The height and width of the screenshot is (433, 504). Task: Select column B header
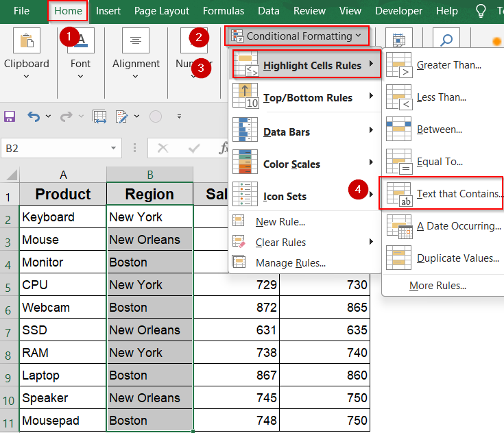pyautogui.click(x=149, y=175)
